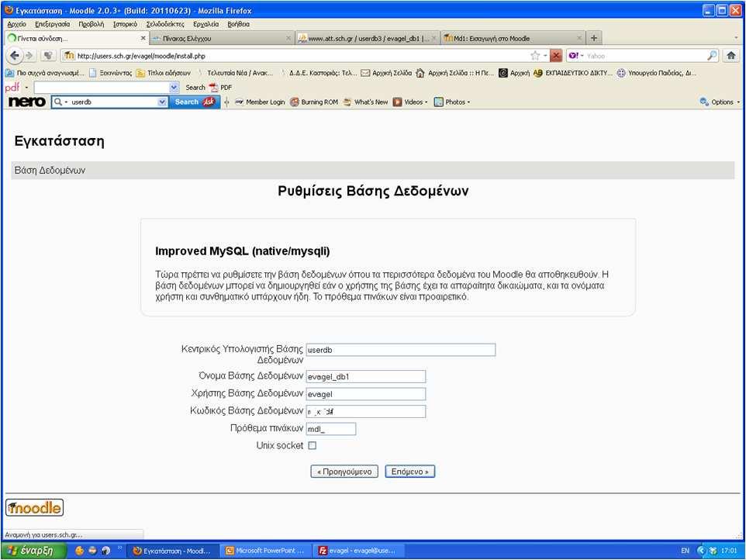Click the 17:01 clock in system tray
This screenshot has width=746, height=560.
point(729,551)
